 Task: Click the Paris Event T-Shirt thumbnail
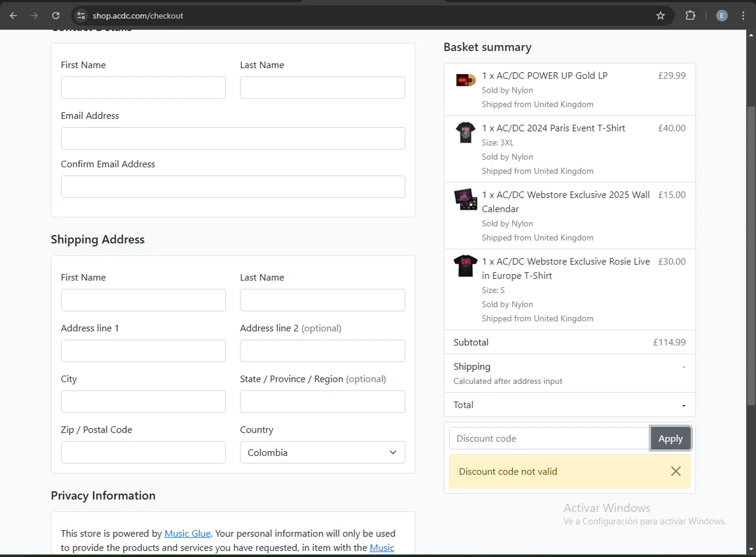coord(466,133)
